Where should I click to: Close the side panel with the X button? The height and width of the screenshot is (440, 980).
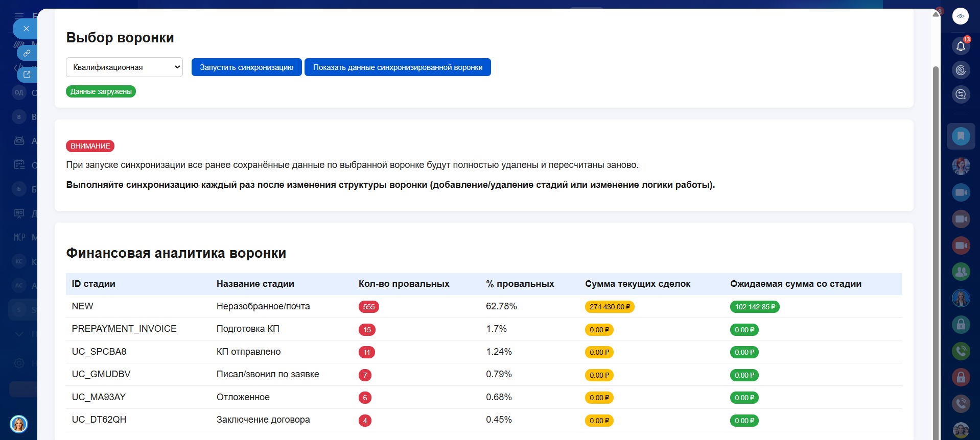click(x=26, y=29)
